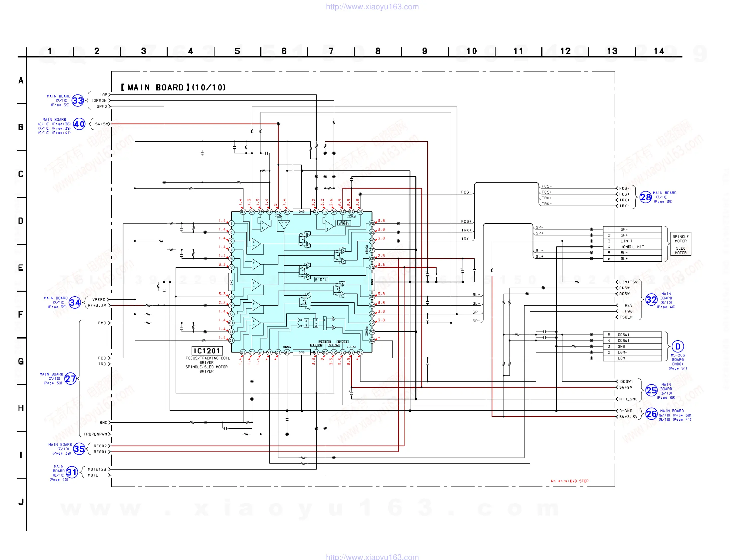Viewport: 745px width, 560px height.
Task: Click the circled 31 MUTE reference marker
Action: 72,472
